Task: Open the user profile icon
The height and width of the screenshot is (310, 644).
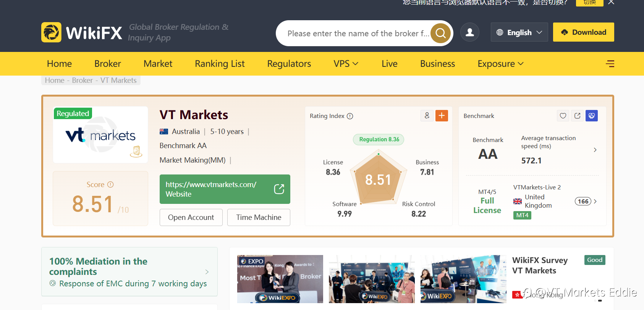Action: point(470,32)
